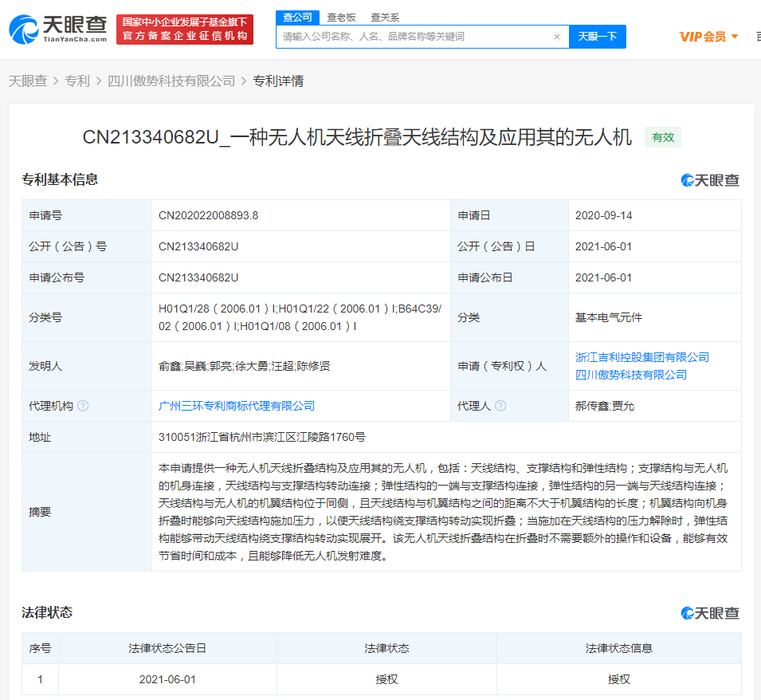Click the red official credit agency banner
This screenshot has height=700, width=761.
185,29
